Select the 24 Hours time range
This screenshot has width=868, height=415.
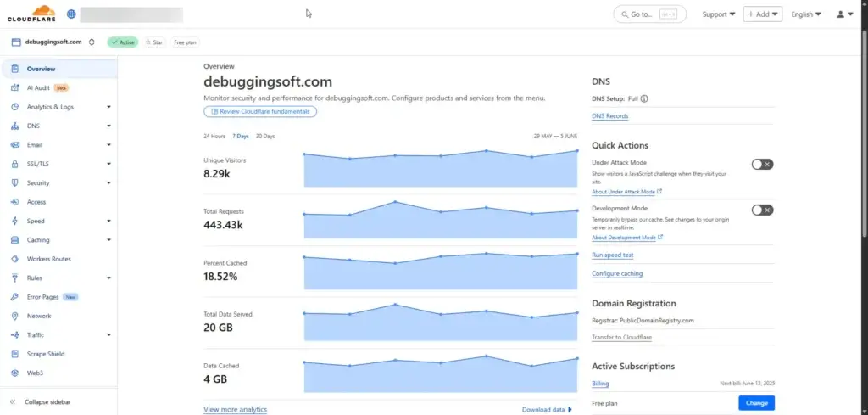pos(214,137)
